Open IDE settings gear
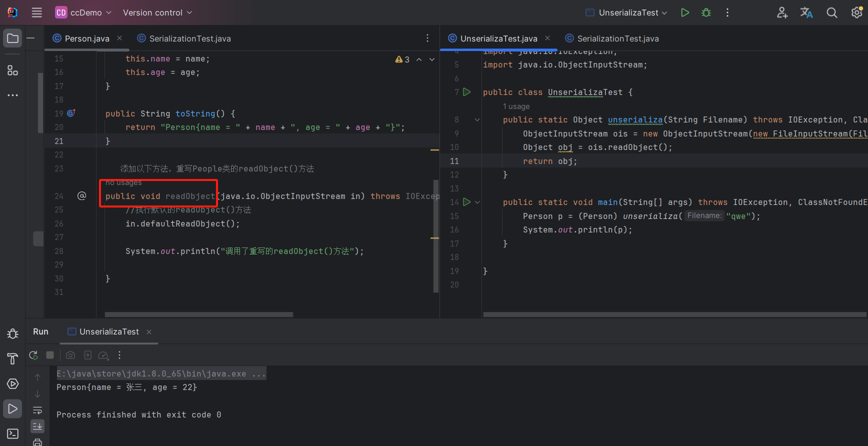 point(856,12)
